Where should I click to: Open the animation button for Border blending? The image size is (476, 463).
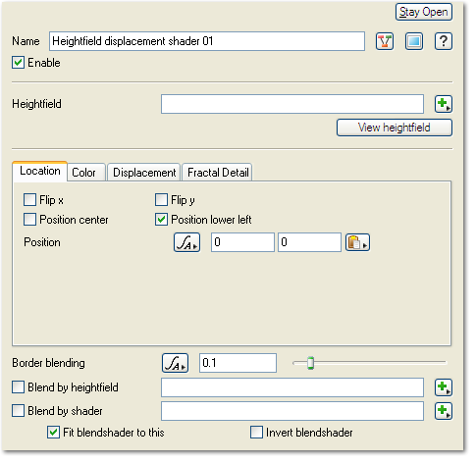click(x=175, y=363)
